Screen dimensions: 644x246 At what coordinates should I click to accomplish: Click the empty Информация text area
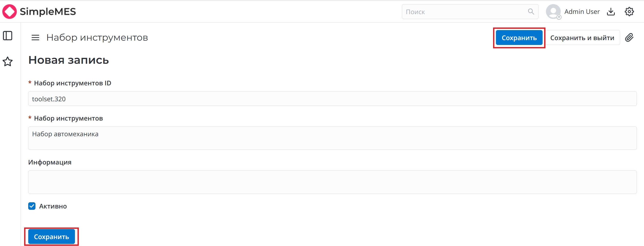[x=332, y=182]
